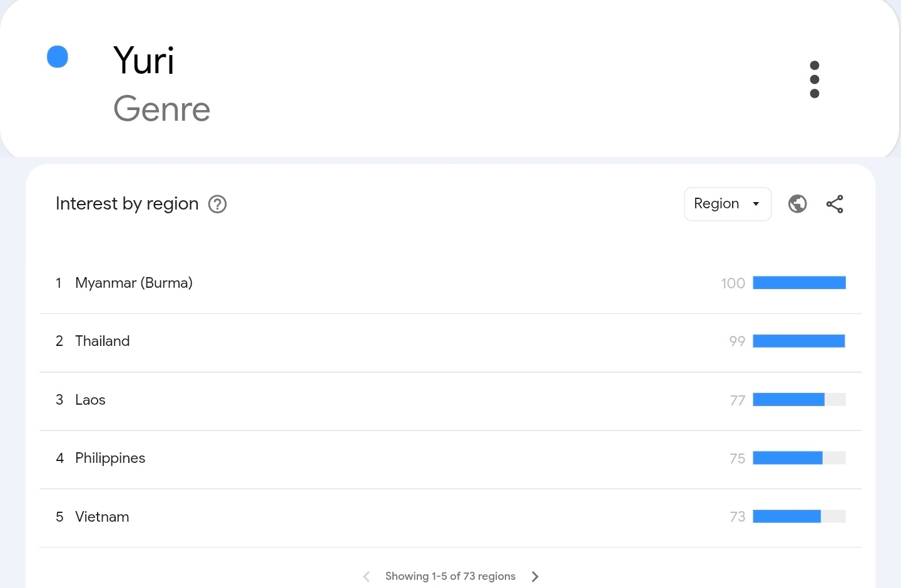The width and height of the screenshot is (901, 588).
Task: Select the Philippines region row
Action: click(x=450, y=459)
